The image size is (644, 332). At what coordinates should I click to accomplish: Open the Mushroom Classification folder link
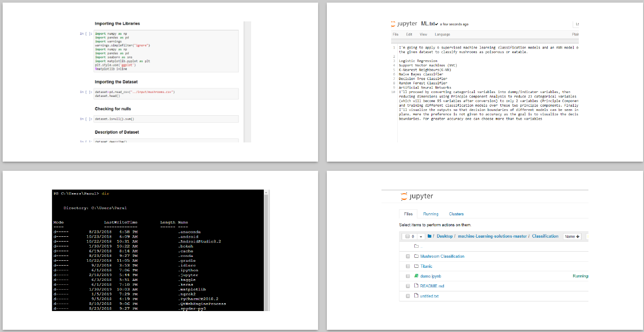tap(442, 256)
